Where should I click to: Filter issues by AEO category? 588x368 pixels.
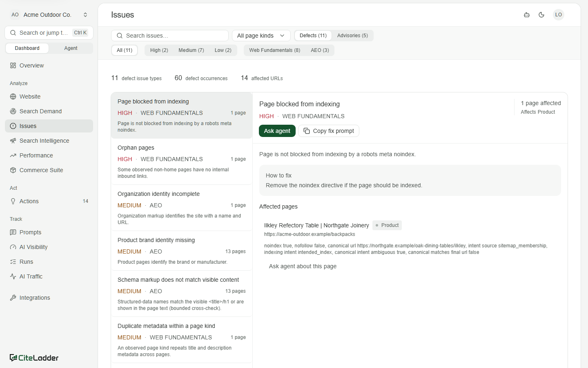tap(320, 50)
